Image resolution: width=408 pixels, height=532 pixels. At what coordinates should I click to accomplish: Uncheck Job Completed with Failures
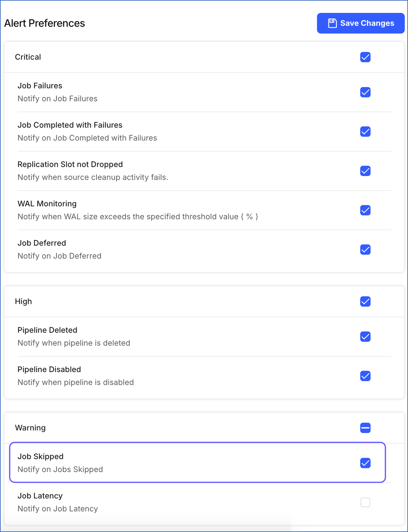365,132
